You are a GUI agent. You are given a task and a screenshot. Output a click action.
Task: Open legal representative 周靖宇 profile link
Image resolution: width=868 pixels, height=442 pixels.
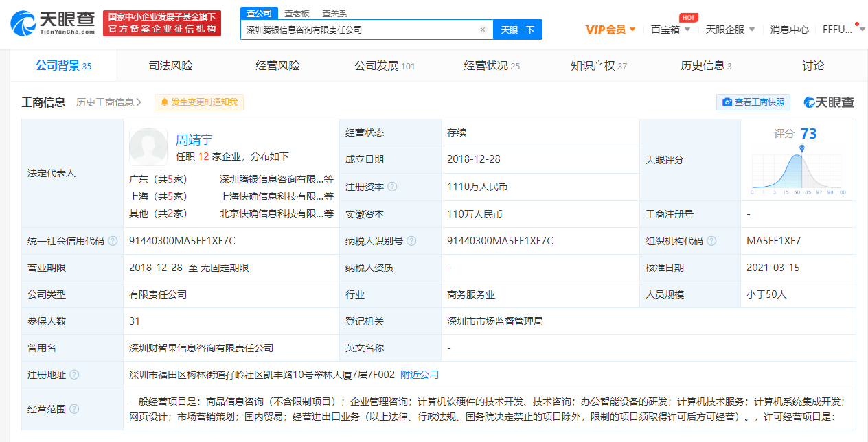(194, 139)
